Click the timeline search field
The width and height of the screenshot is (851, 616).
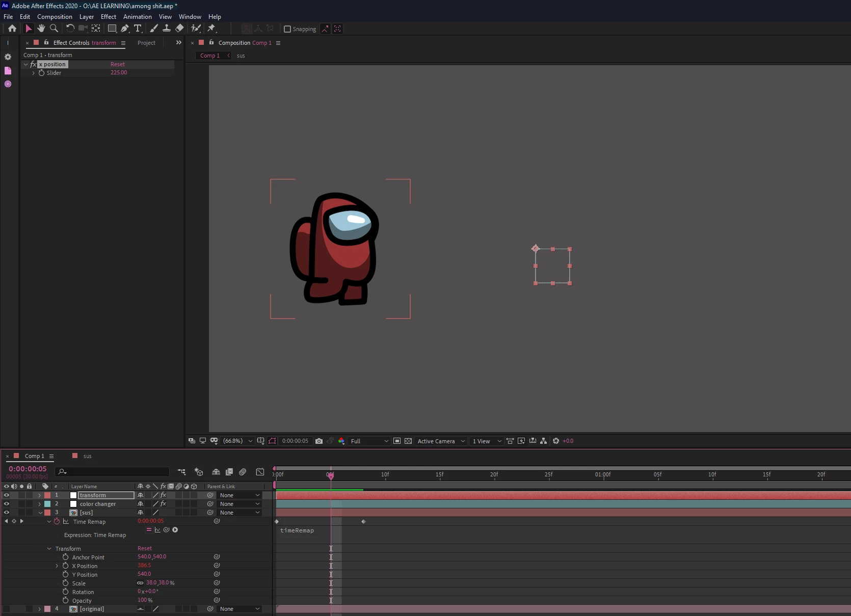click(112, 472)
